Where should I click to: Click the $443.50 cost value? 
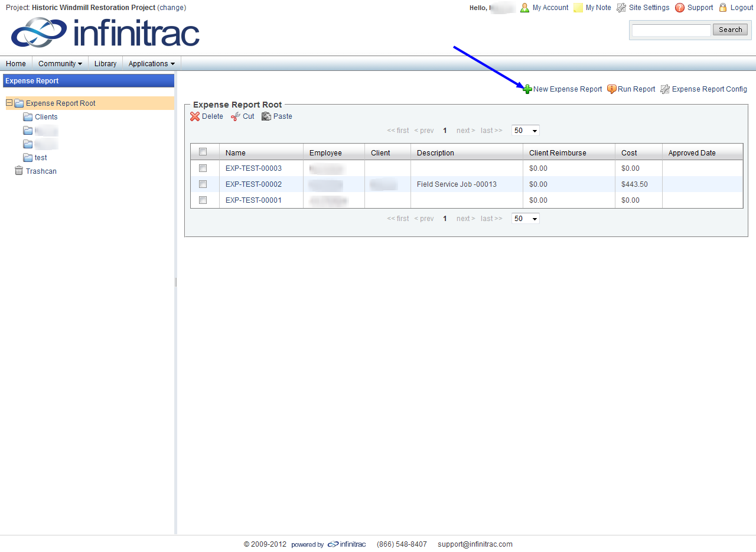click(634, 184)
